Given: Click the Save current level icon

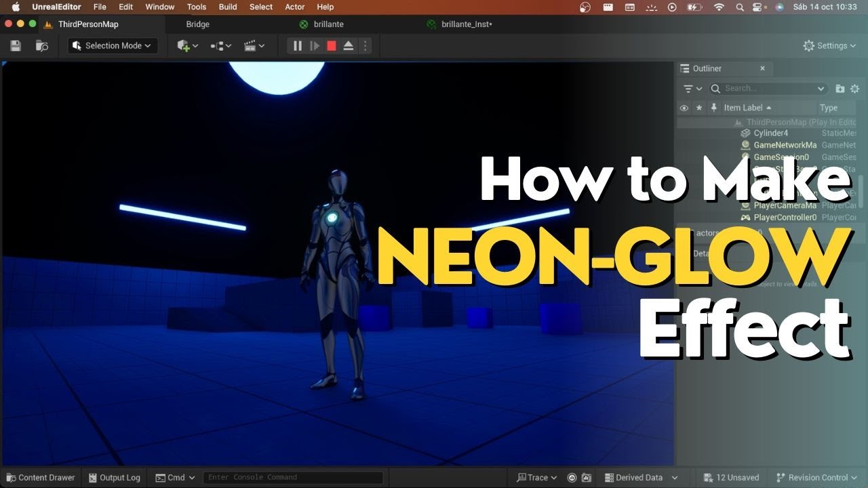Looking at the screenshot, I should click(x=16, y=45).
